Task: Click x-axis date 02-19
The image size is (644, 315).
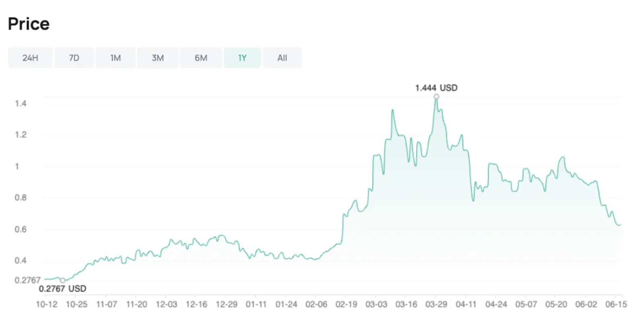Action: [x=347, y=305]
